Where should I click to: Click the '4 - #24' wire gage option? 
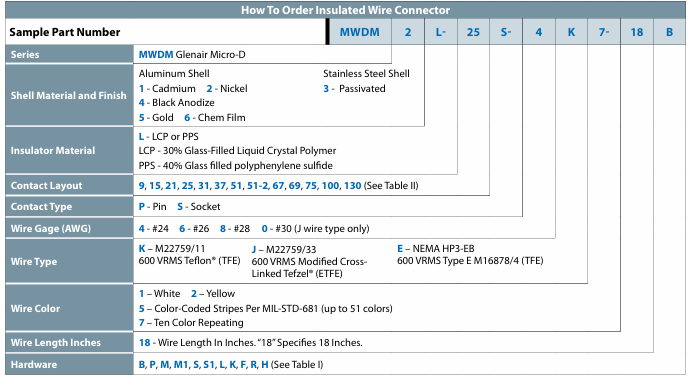point(154,229)
